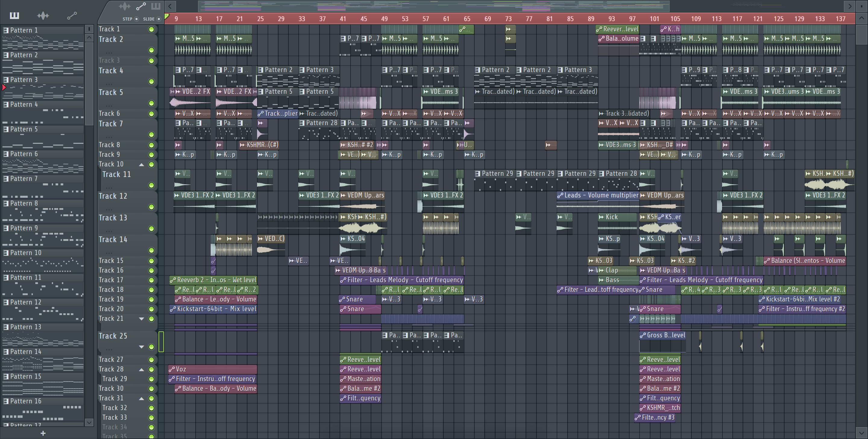
Task: Click the Track 5 header label
Action: (111, 92)
